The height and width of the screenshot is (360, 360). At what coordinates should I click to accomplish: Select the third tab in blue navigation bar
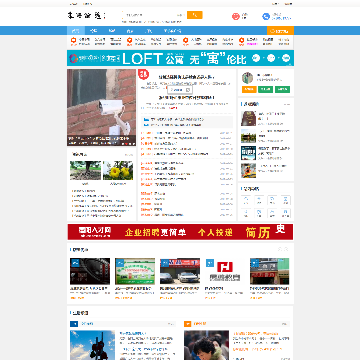112,31
